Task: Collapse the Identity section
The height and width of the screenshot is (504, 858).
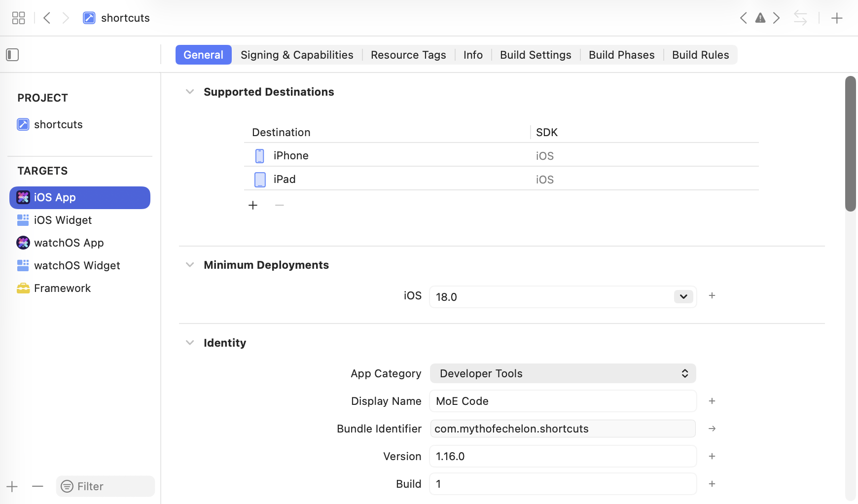Action: 190,343
